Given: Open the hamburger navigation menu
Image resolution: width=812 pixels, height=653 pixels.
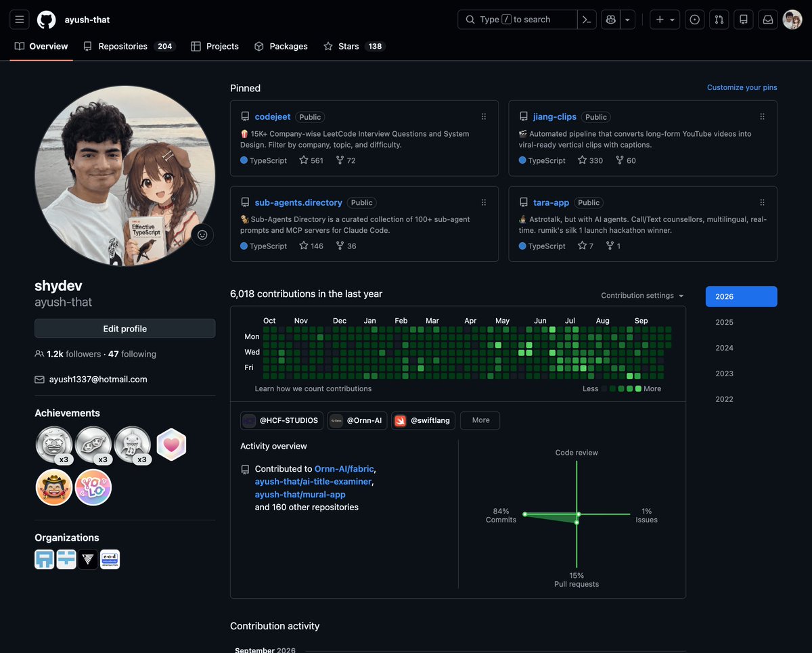Looking at the screenshot, I should coord(20,20).
